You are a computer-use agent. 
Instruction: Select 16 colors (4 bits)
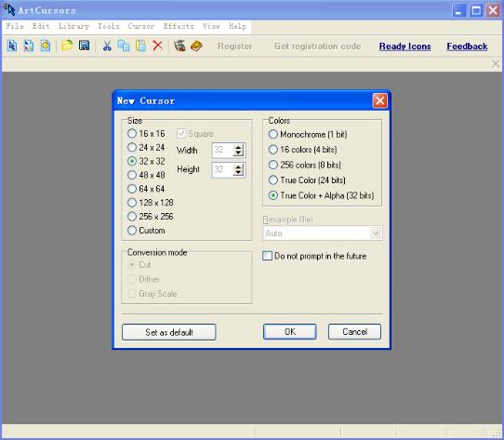[x=303, y=150]
